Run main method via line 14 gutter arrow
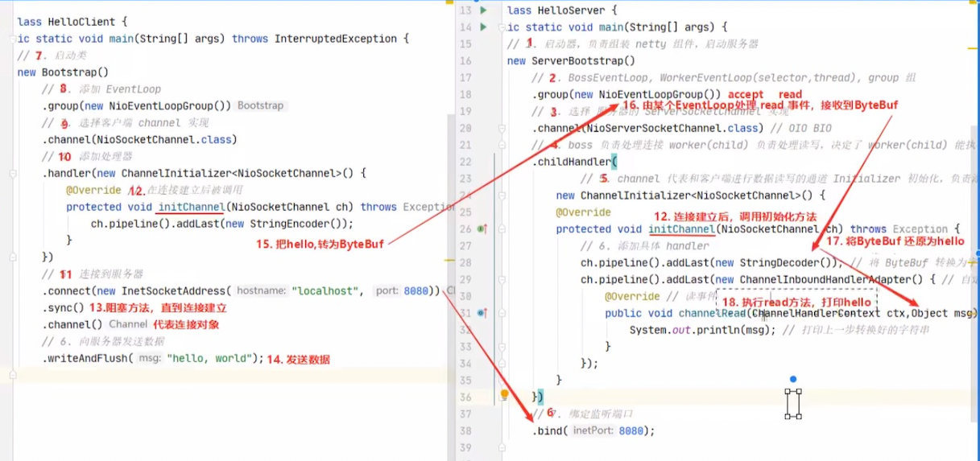 click(483, 27)
